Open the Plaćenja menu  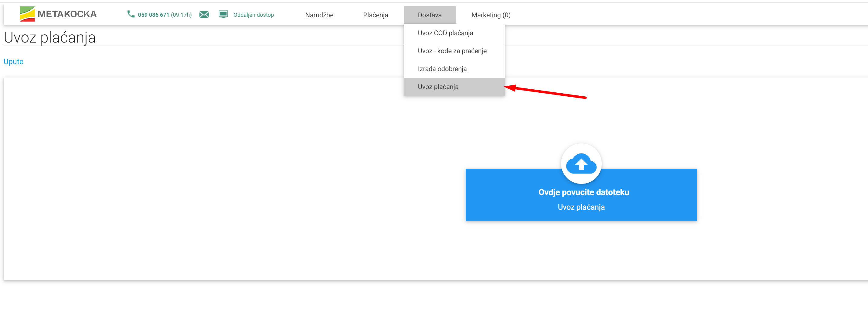(x=375, y=15)
